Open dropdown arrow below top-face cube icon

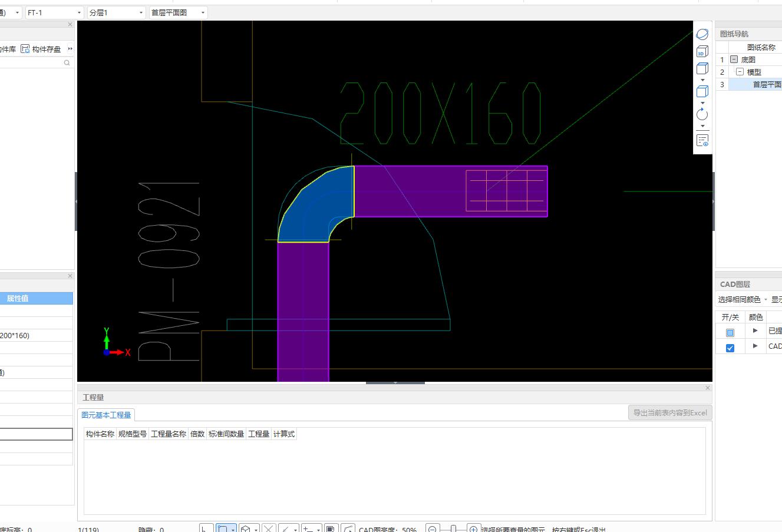[702, 80]
